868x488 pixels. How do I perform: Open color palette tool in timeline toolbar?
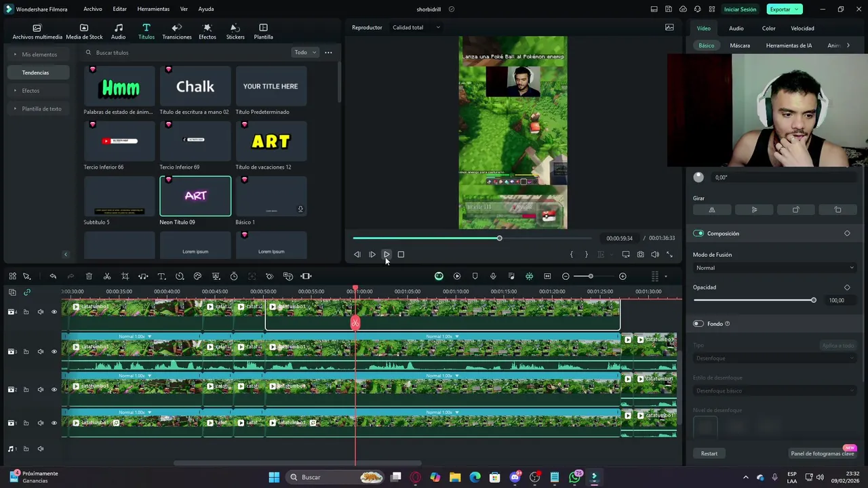coord(197,276)
